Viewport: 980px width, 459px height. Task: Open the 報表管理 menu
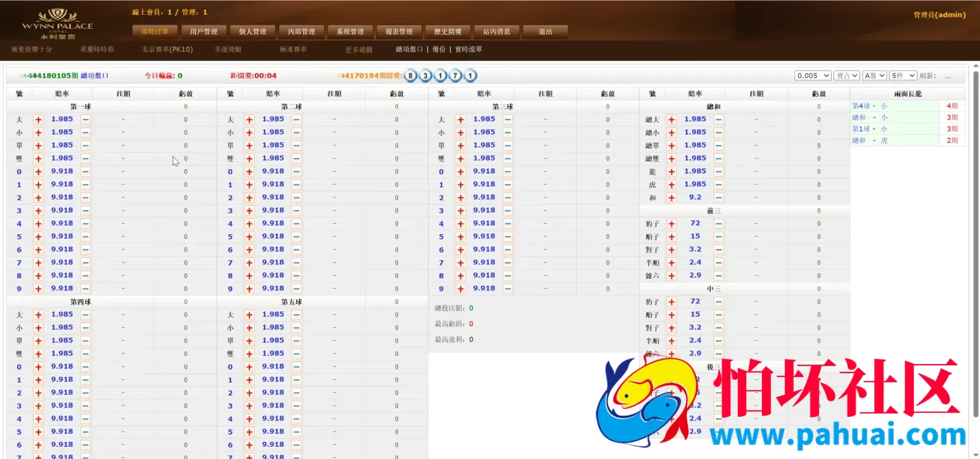point(399,31)
